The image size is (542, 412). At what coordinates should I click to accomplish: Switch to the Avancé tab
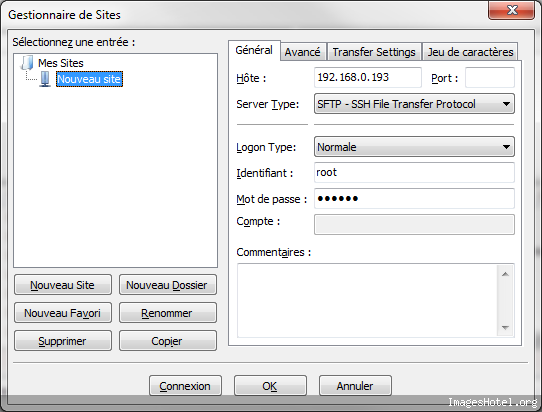point(302,52)
